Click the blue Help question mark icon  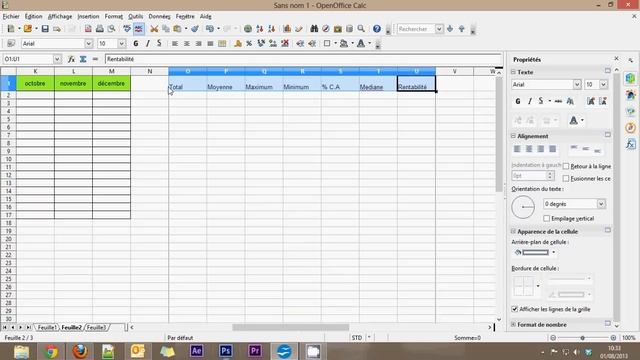pyautogui.click(x=377, y=29)
